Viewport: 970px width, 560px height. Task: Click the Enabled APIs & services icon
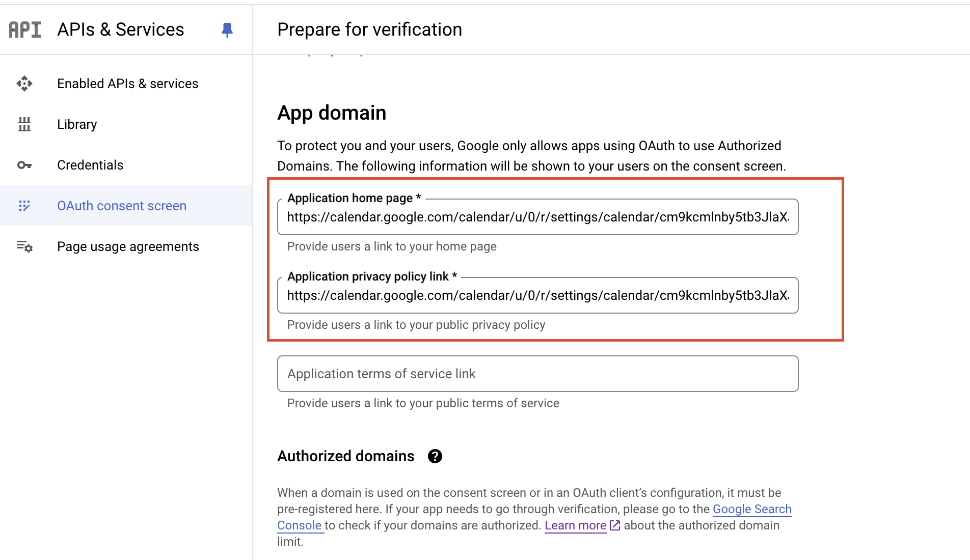(x=24, y=83)
